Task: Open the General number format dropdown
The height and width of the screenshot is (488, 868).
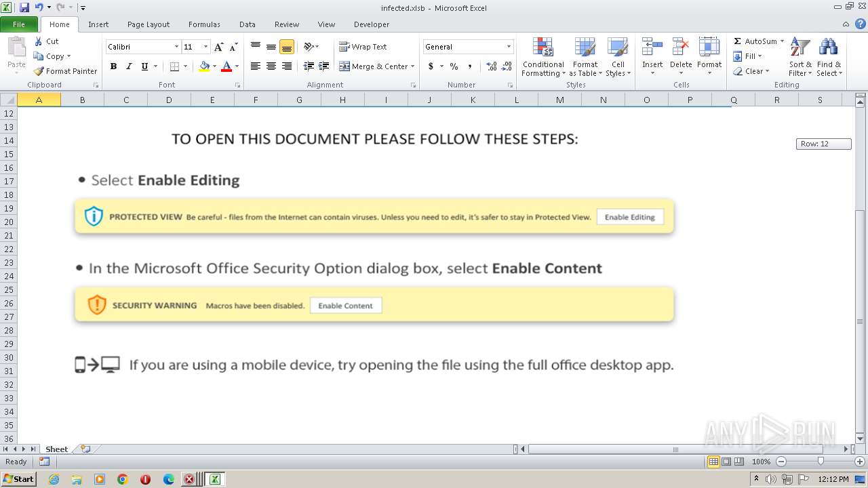Action: pyautogui.click(x=509, y=47)
